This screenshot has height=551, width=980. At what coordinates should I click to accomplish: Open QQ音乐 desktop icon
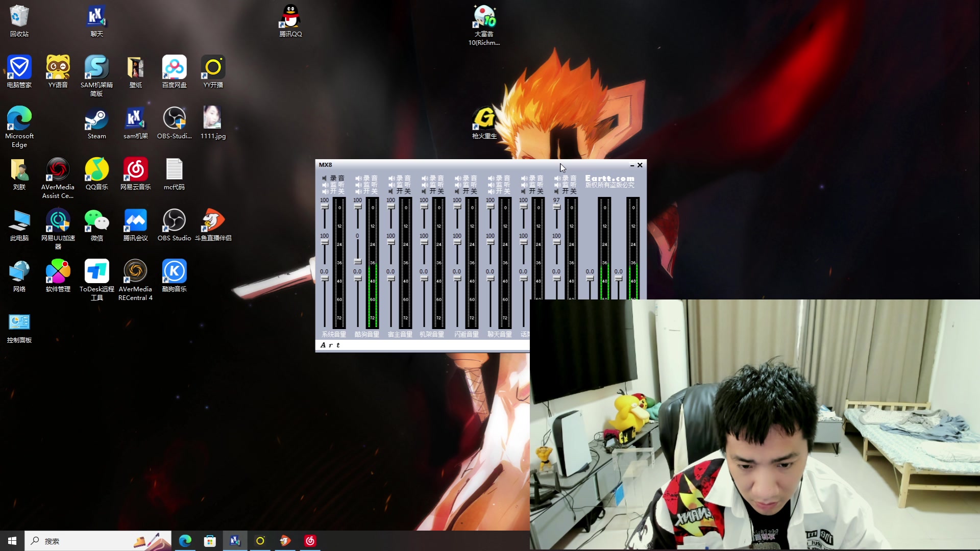click(x=96, y=174)
